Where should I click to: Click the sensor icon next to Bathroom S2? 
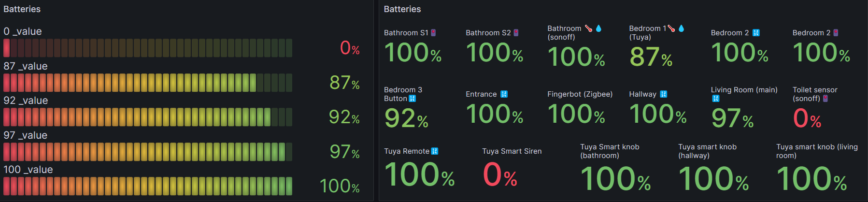pyautogui.click(x=516, y=33)
